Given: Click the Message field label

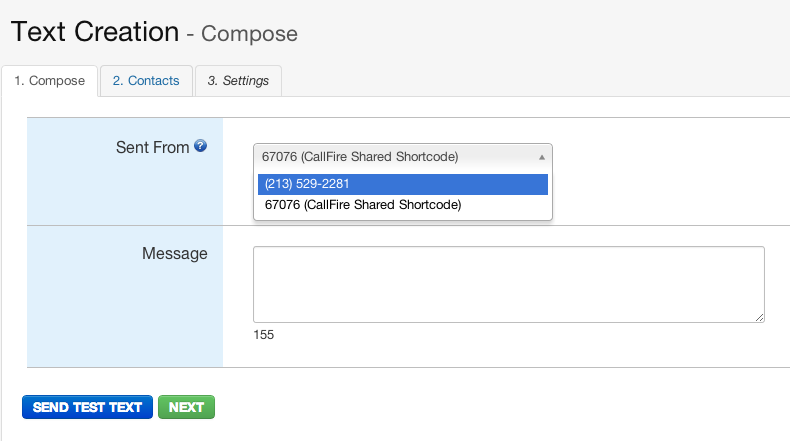Looking at the screenshot, I should [x=175, y=253].
